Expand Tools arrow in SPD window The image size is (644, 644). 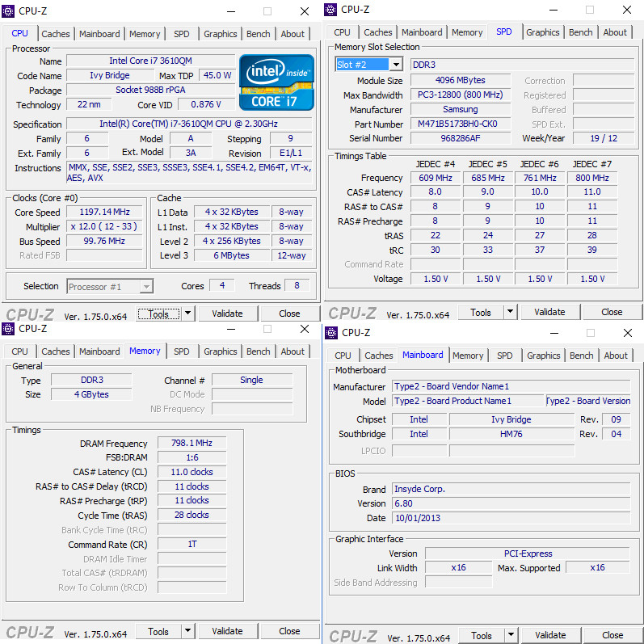pos(510,312)
